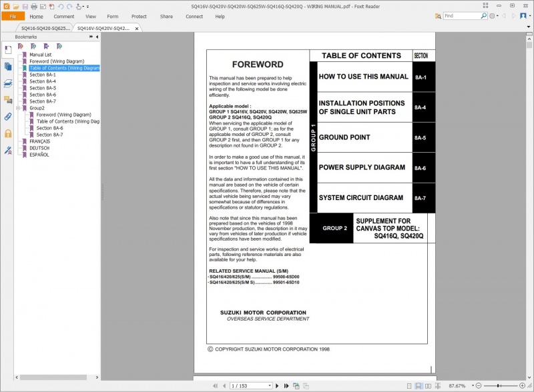Open the Comment ribbon tab
The height and width of the screenshot is (392, 534).
pyautogui.click(x=63, y=16)
